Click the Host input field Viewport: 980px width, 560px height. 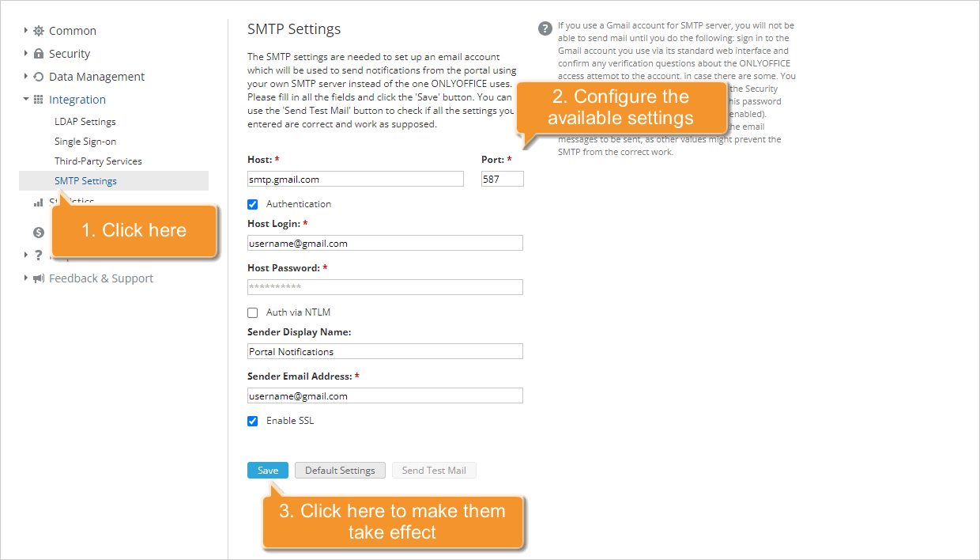356,180
